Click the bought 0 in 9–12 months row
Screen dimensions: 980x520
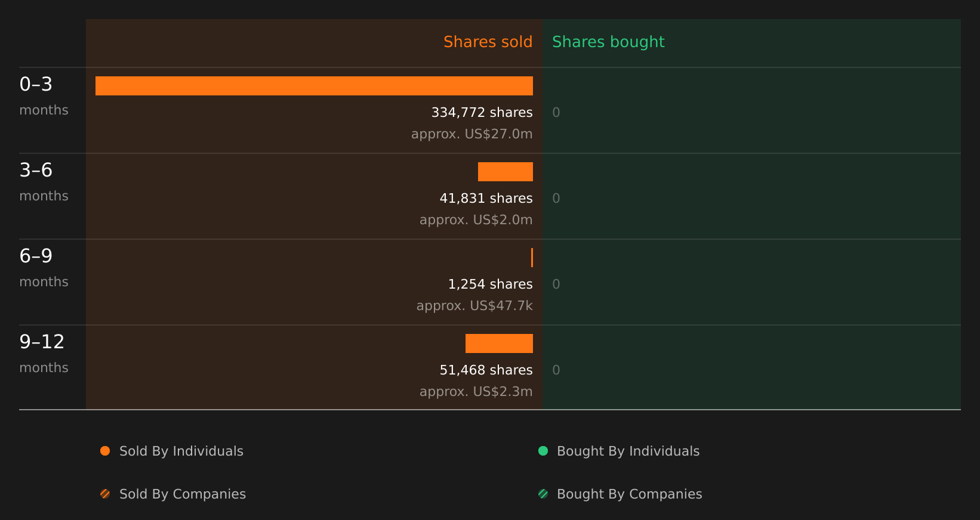pyautogui.click(x=556, y=370)
